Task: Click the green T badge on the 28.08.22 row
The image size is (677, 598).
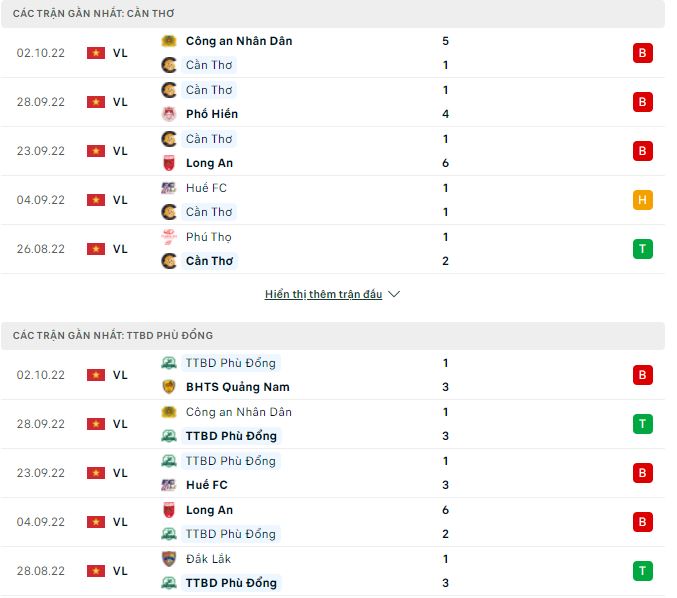Action: point(642,571)
